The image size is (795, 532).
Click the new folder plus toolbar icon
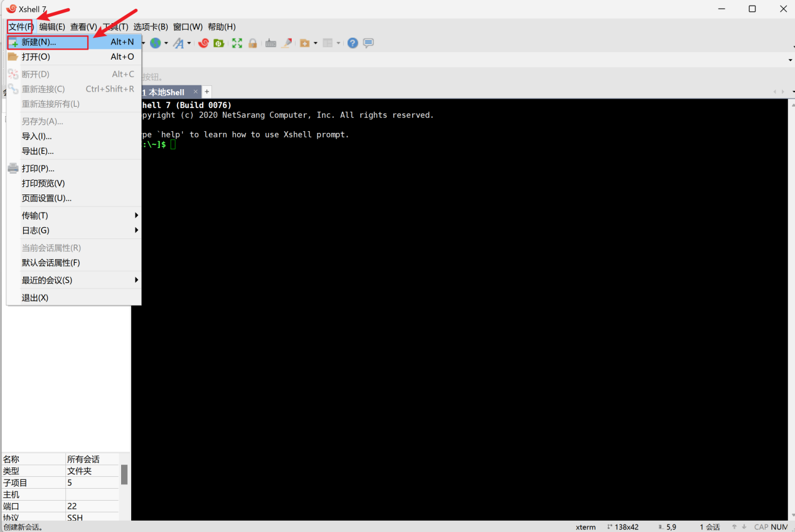[305, 43]
